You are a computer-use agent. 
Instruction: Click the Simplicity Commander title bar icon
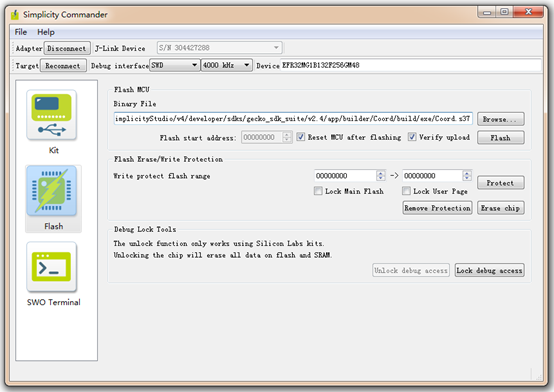click(15, 14)
